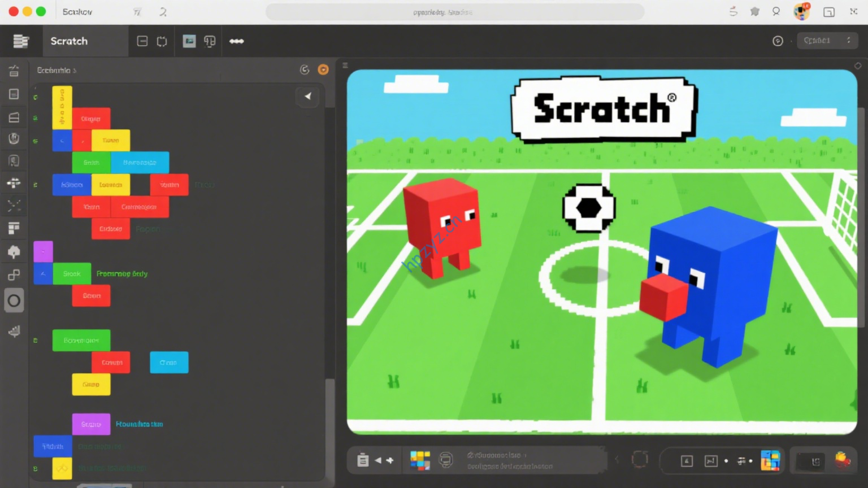The height and width of the screenshot is (488, 868).
Task: Open the three-dot overflow menu in toolbar
Action: pos(237,41)
